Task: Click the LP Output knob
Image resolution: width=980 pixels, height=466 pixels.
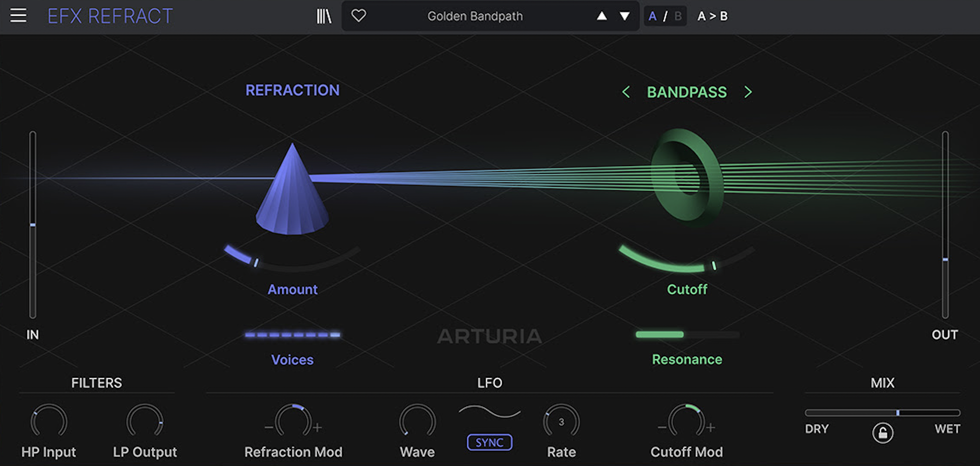Action: (145, 421)
